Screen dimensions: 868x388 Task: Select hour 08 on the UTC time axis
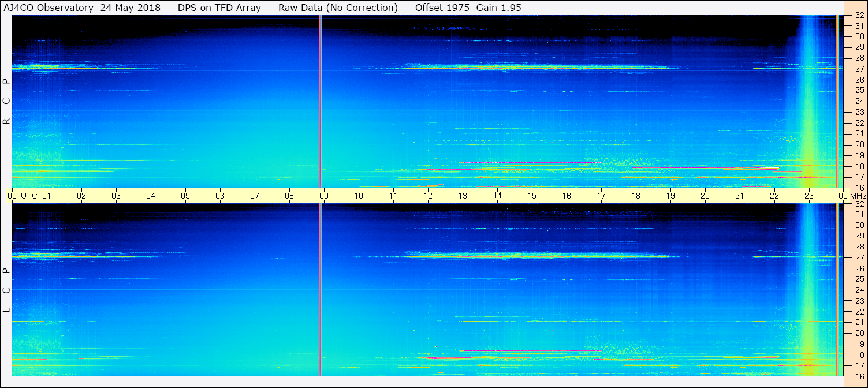[289, 196]
